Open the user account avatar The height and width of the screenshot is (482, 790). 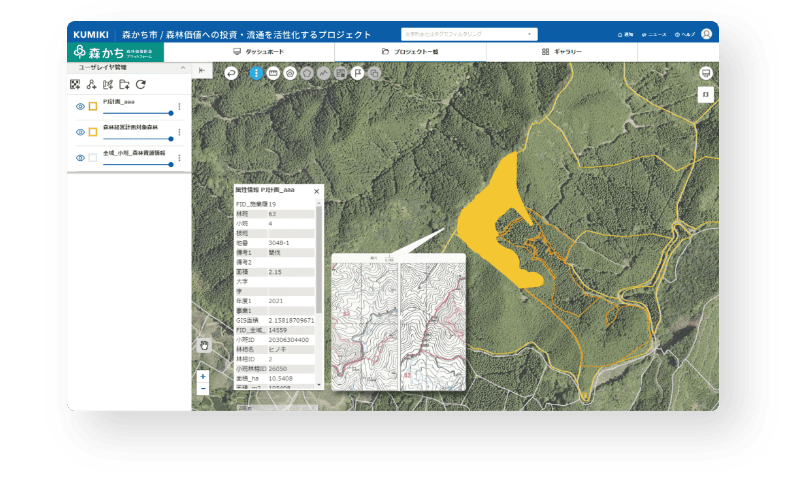pos(706,34)
